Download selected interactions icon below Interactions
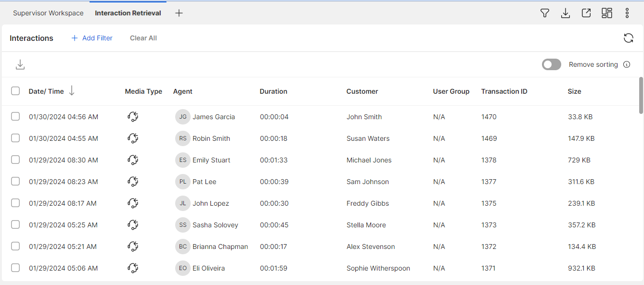The width and height of the screenshot is (644, 285). pyautogui.click(x=20, y=64)
